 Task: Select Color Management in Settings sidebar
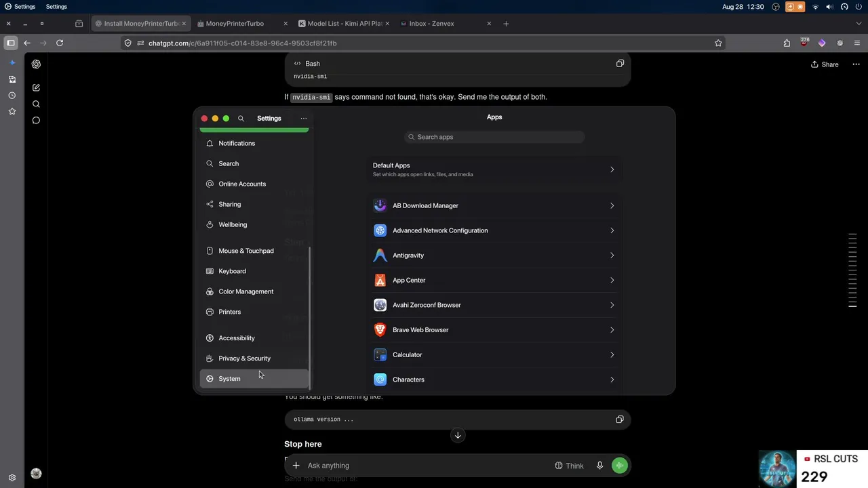pyautogui.click(x=254, y=291)
